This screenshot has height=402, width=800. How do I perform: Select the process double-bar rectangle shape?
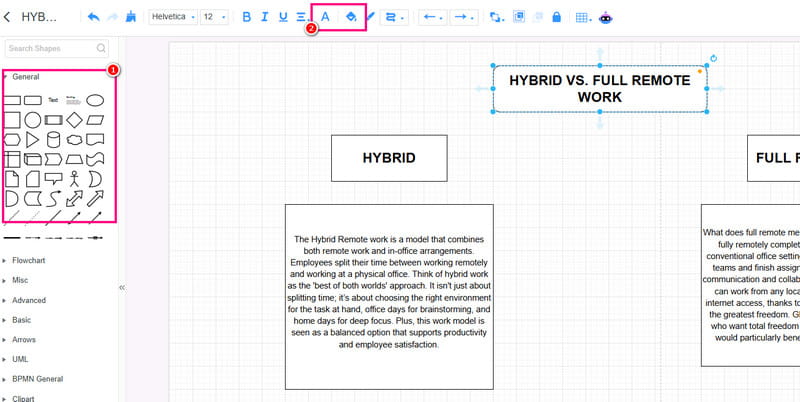(x=53, y=120)
